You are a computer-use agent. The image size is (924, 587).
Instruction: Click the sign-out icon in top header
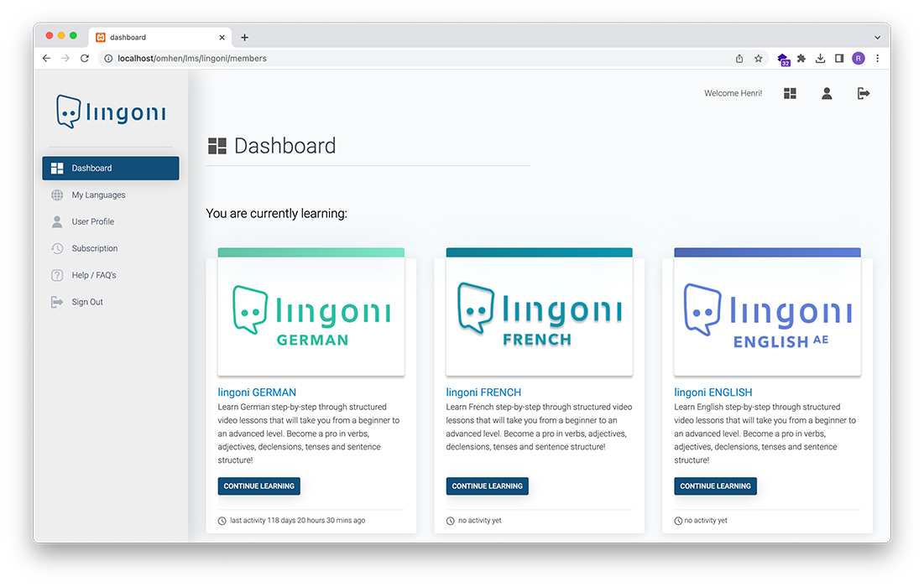(x=864, y=94)
